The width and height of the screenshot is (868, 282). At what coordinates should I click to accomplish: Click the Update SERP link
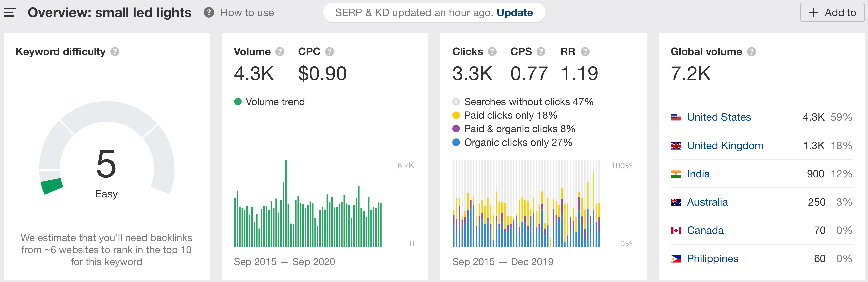tap(515, 13)
